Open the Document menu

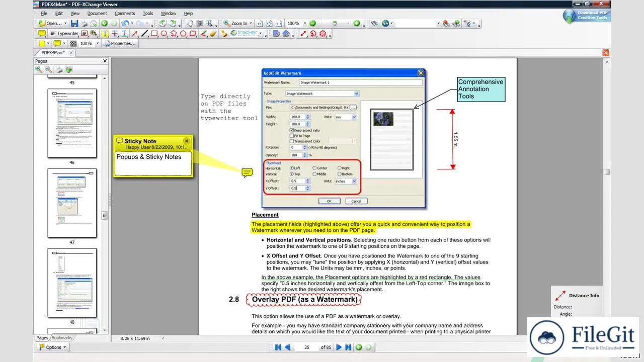pyautogui.click(x=97, y=13)
